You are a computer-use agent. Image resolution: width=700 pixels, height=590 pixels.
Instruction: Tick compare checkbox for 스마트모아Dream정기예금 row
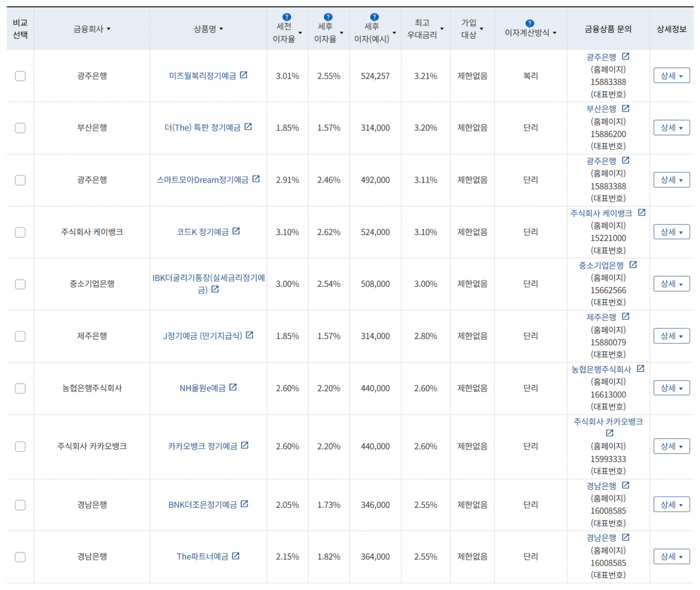[20, 180]
